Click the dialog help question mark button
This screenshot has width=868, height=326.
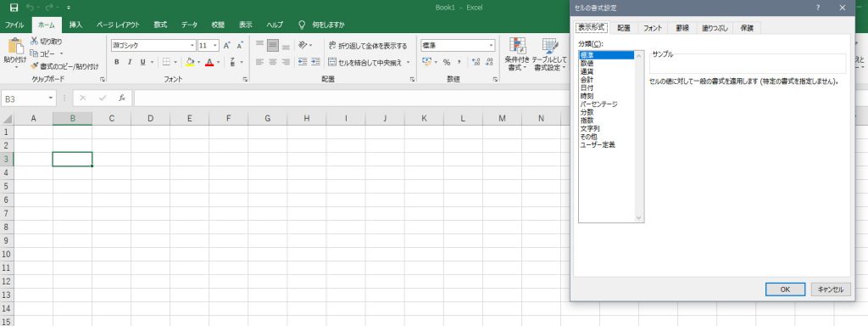(x=818, y=8)
